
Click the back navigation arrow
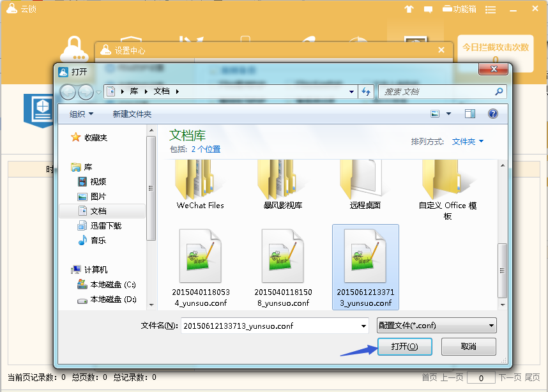pos(68,91)
